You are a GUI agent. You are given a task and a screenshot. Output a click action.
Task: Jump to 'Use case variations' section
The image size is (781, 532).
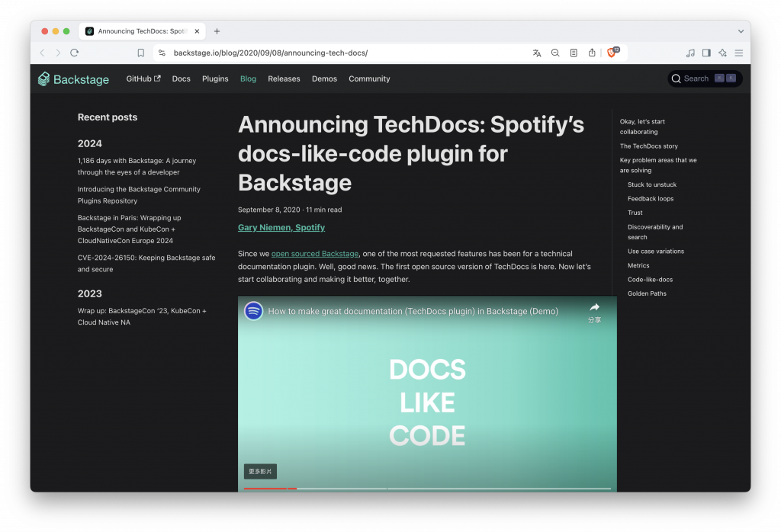point(655,252)
